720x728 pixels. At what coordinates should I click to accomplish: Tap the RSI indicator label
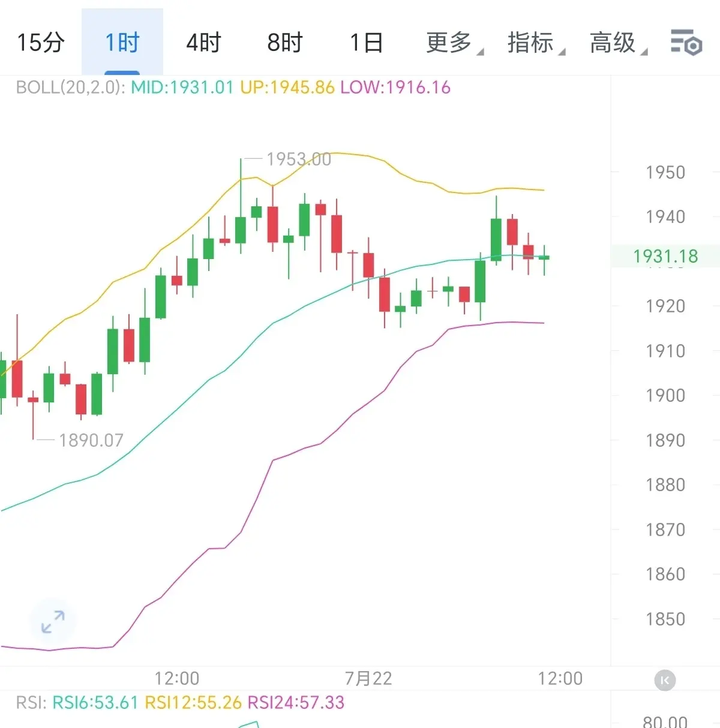tap(31, 702)
